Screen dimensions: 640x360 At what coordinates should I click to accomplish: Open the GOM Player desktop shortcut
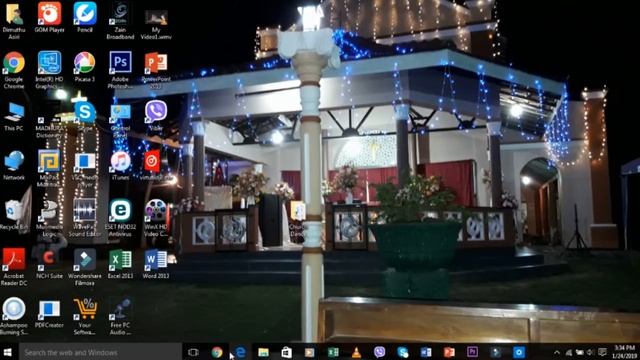coord(49,17)
